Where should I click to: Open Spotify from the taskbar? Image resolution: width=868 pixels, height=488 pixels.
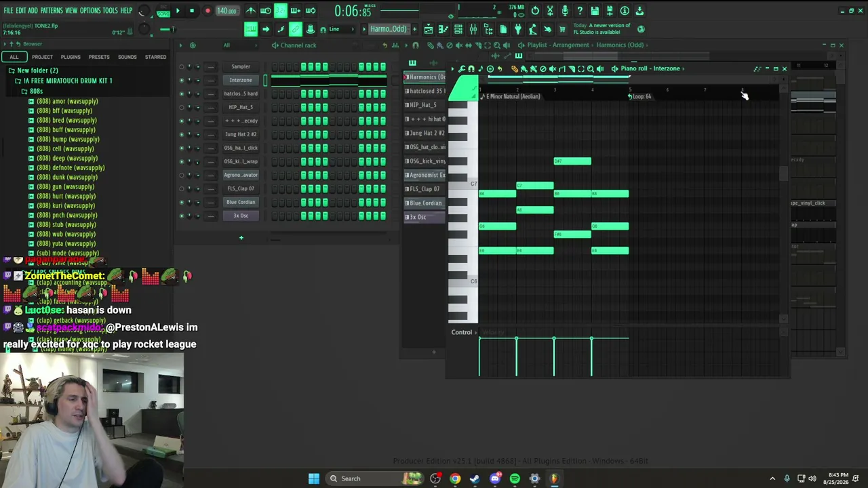(x=515, y=479)
